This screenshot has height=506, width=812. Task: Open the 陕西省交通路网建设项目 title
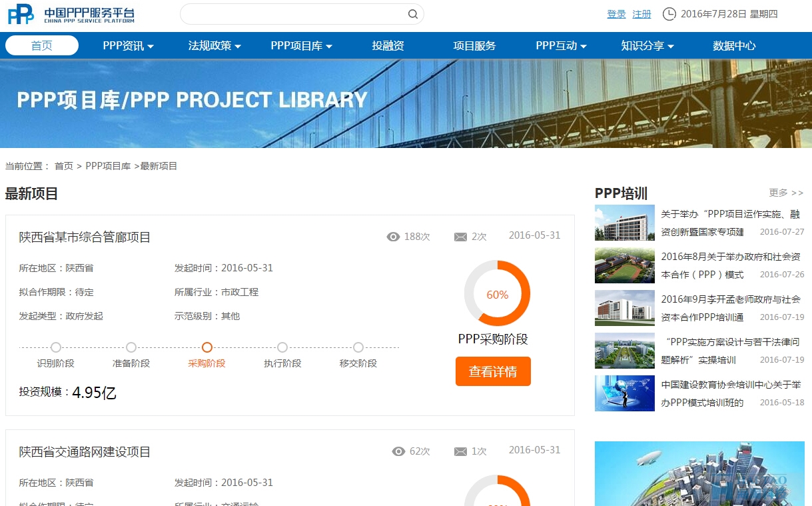click(x=85, y=451)
